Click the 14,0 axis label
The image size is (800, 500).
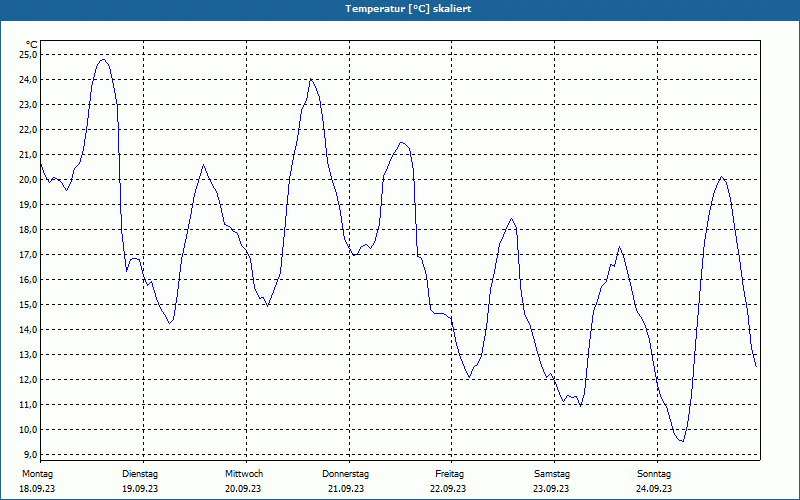(x=28, y=329)
